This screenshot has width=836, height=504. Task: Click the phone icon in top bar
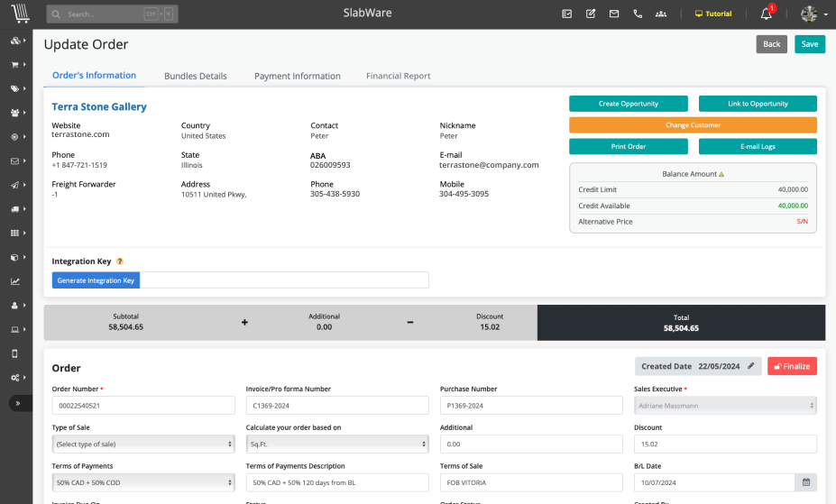coord(638,14)
